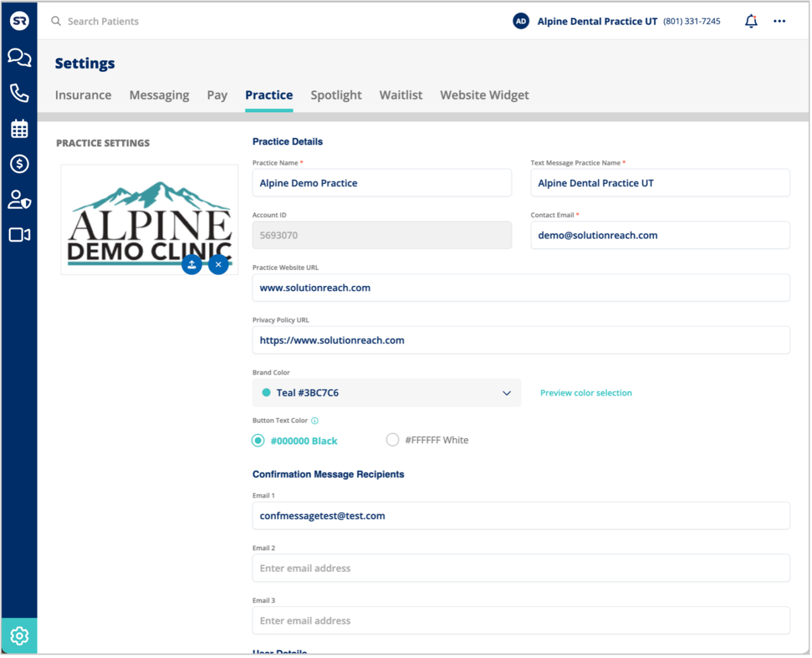Click the Email 1 recipient field
This screenshot has width=812, height=658.
pos(521,516)
